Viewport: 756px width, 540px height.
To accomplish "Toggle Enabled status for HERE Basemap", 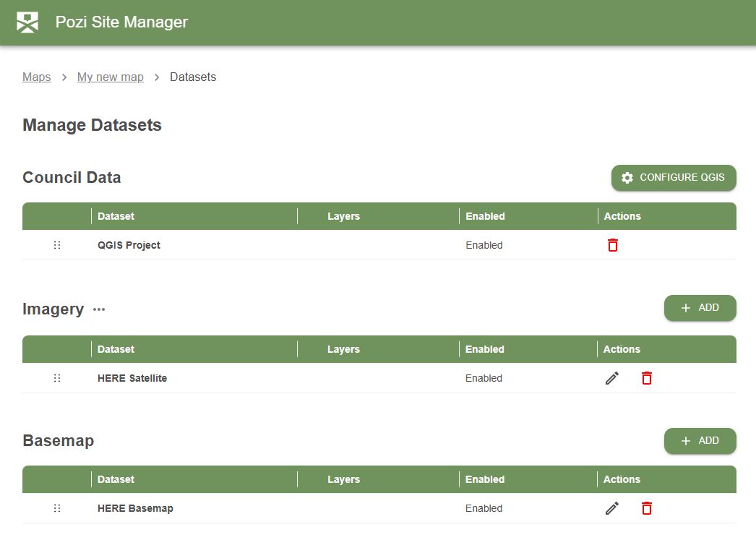I will point(484,507).
